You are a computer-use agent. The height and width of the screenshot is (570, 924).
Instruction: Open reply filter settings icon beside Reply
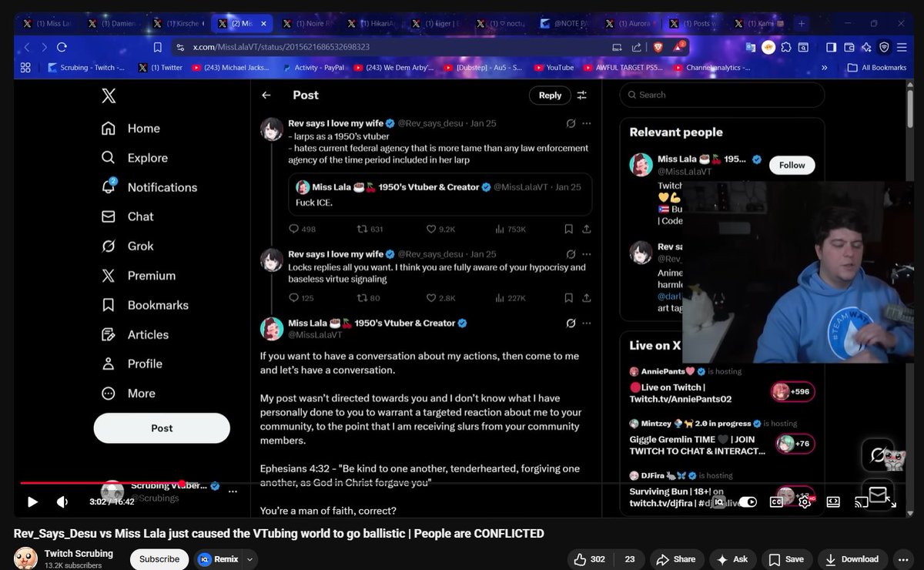coord(582,96)
